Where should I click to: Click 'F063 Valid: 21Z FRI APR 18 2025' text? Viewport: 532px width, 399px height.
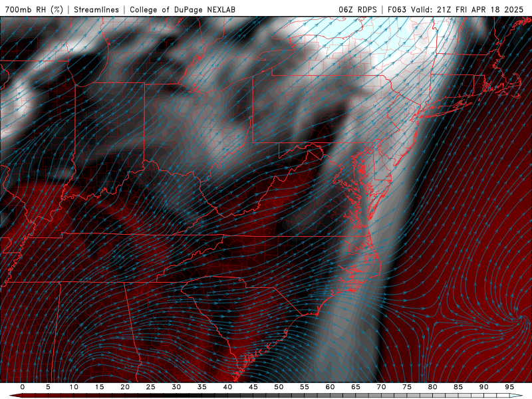point(456,9)
